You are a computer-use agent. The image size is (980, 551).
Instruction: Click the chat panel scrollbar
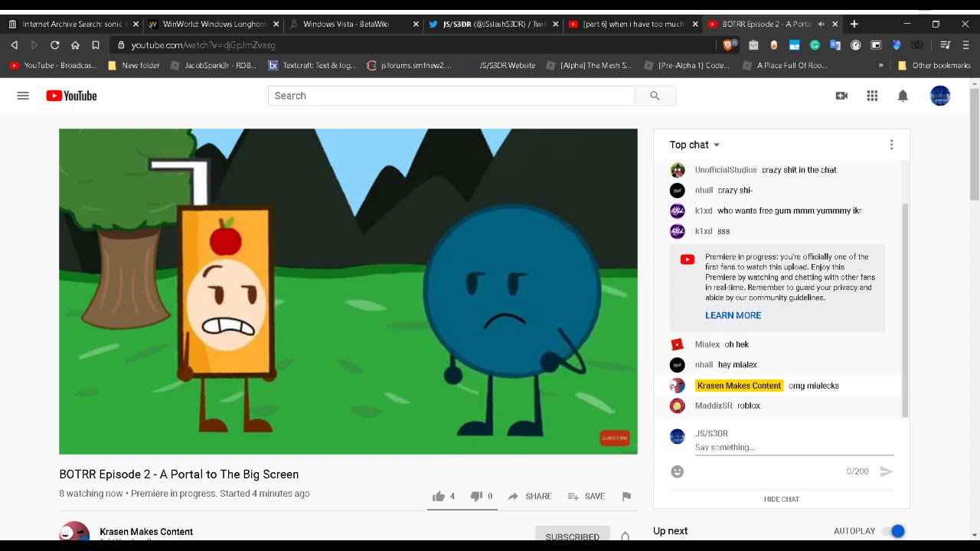pos(905,310)
